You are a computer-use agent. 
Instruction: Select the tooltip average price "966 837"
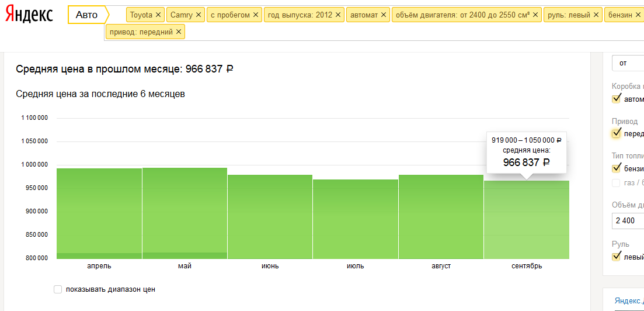521,163
